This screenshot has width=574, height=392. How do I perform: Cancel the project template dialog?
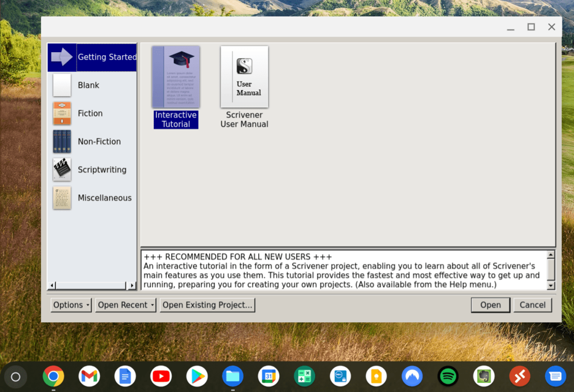532,305
